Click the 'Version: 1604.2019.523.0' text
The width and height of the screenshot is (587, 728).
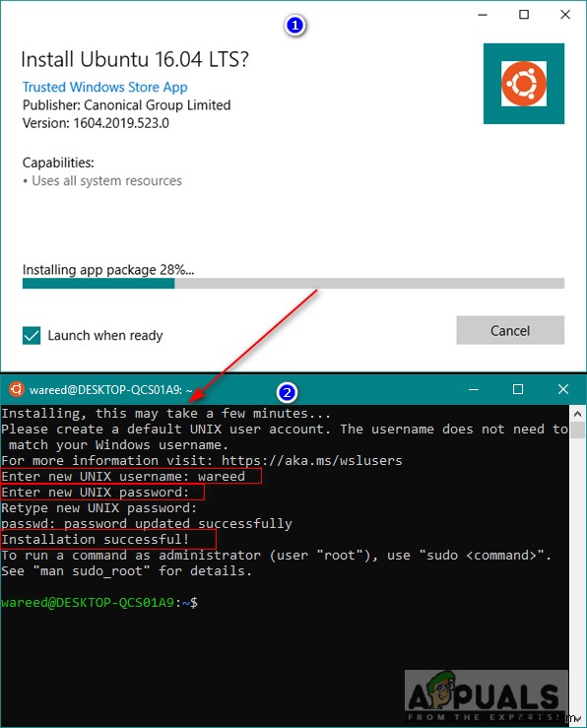point(96,123)
